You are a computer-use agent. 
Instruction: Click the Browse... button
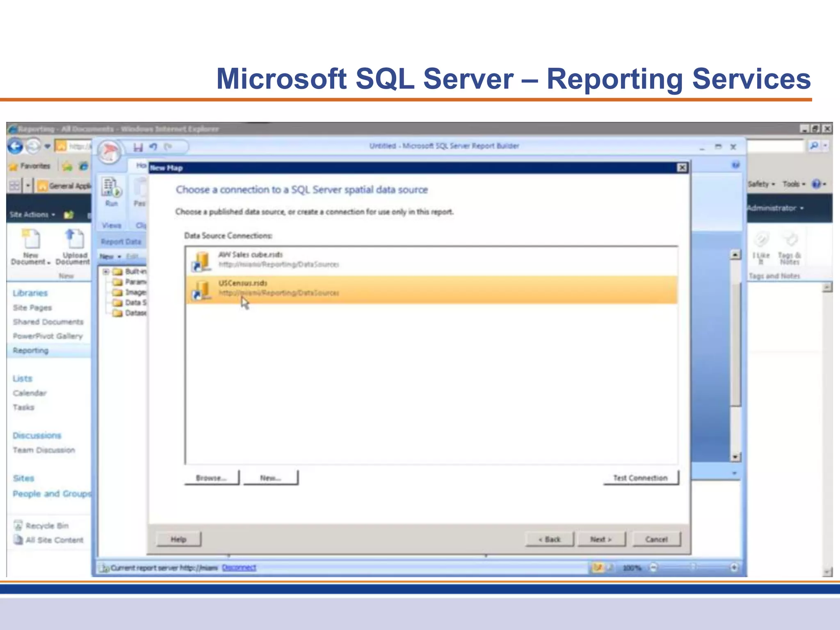212,478
